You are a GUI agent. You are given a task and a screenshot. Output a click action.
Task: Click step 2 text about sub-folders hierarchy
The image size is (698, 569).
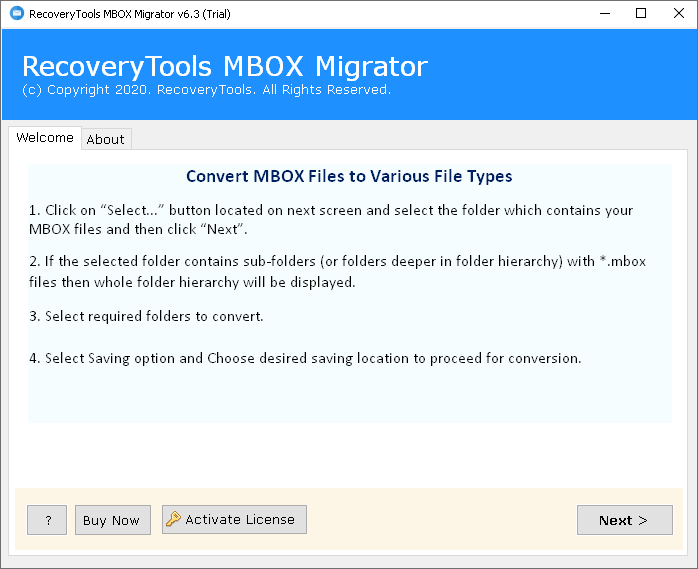pos(337,272)
